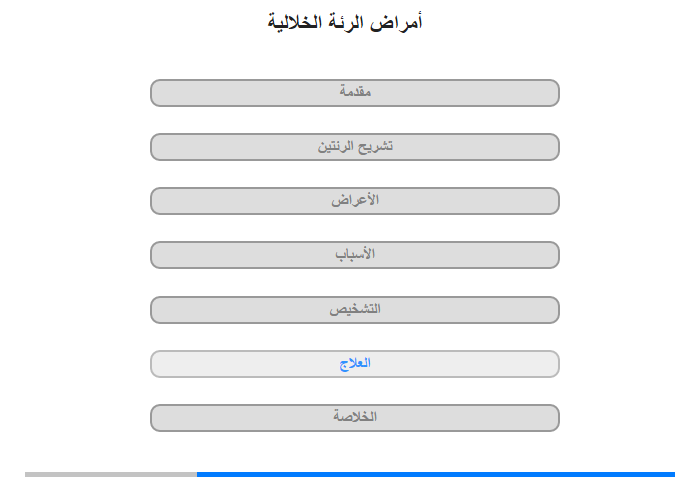
Task: Click the gray unfilled portion of progress bar
Action: click(111, 474)
